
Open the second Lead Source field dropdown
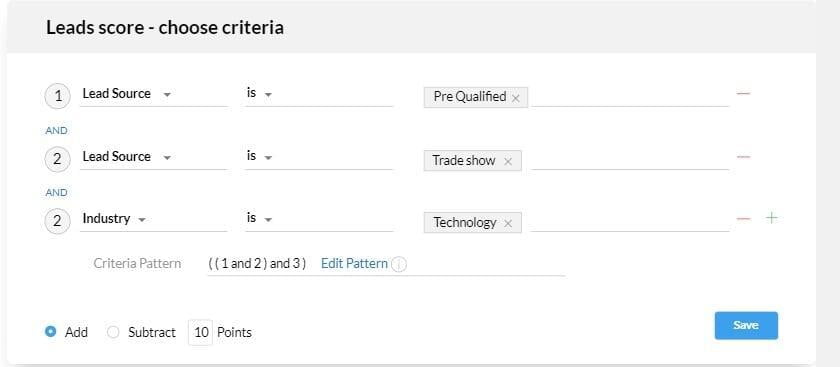click(x=153, y=157)
